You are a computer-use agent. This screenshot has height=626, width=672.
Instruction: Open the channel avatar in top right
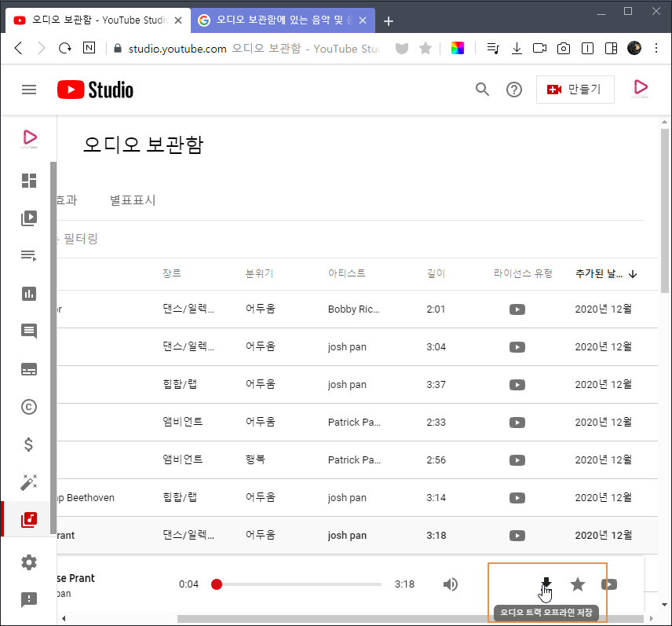point(641,88)
